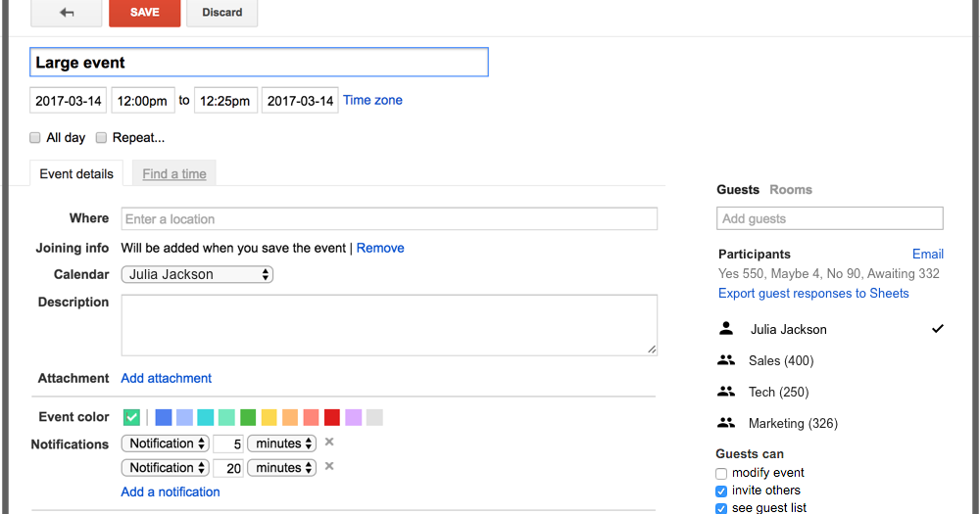Image resolution: width=980 pixels, height=514 pixels.
Task: Select the default checked green event color
Action: pyautogui.click(x=131, y=417)
